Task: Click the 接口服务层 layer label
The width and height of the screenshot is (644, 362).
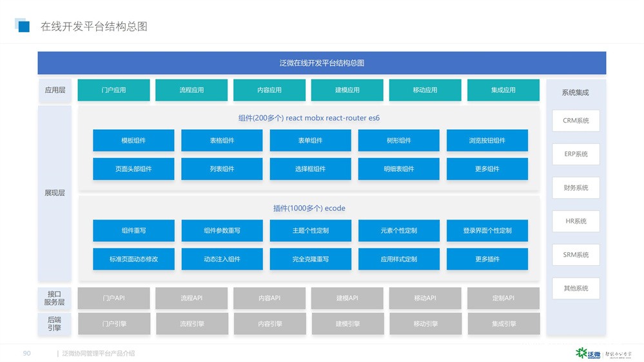Action: point(55,298)
